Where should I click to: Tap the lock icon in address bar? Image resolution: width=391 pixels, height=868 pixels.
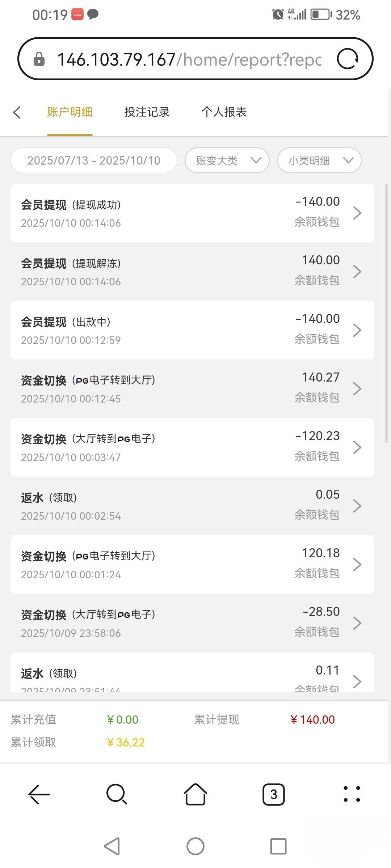pos(39,59)
